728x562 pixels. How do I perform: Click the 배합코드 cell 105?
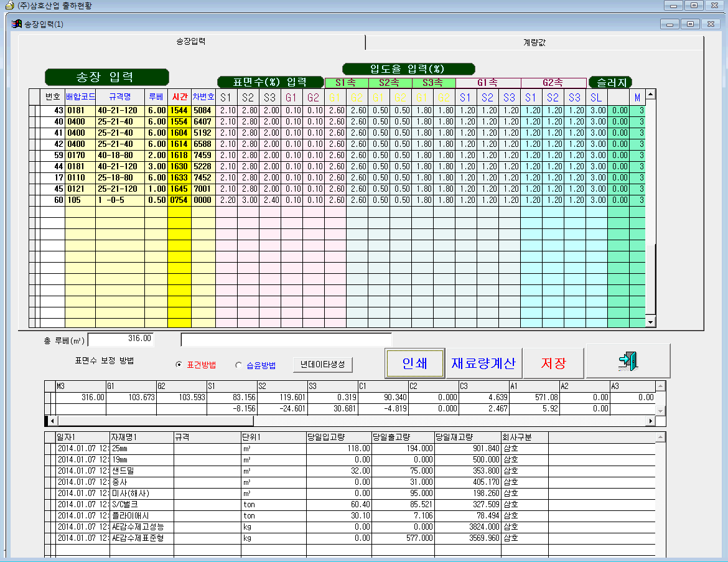[x=80, y=200]
